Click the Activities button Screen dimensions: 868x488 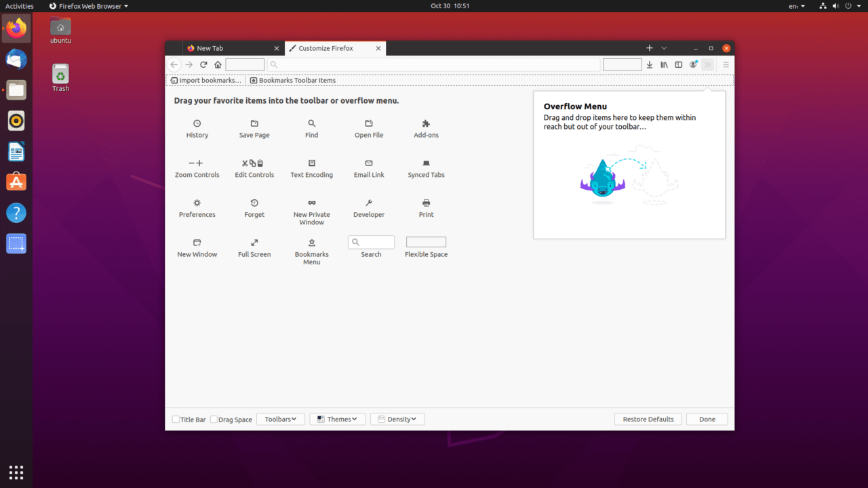coord(20,6)
